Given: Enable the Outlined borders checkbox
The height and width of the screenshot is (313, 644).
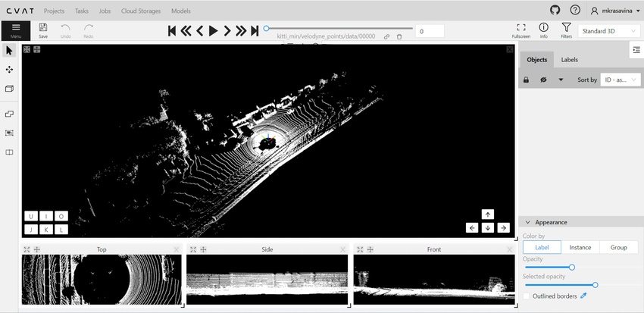Looking at the screenshot, I should [x=527, y=296].
